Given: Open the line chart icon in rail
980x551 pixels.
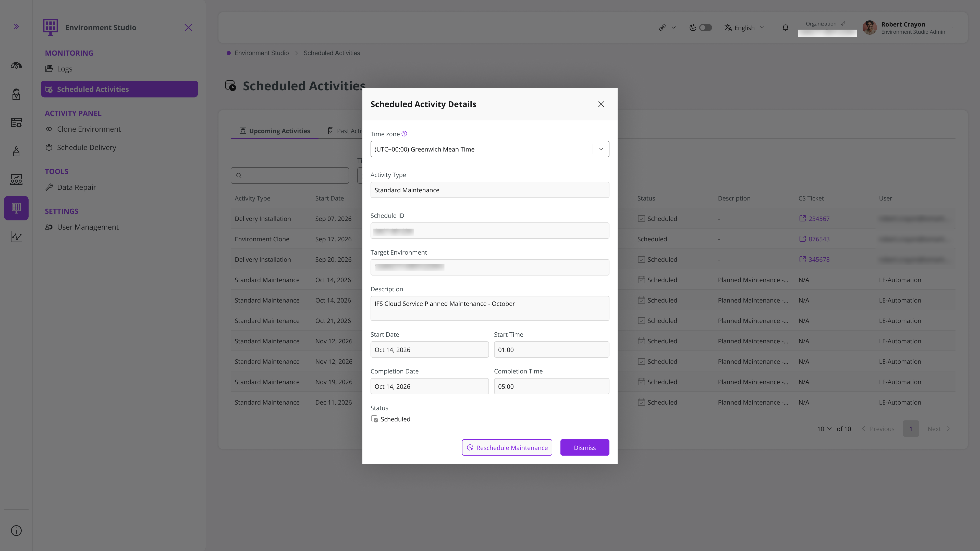Looking at the screenshot, I should coord(16,236).
